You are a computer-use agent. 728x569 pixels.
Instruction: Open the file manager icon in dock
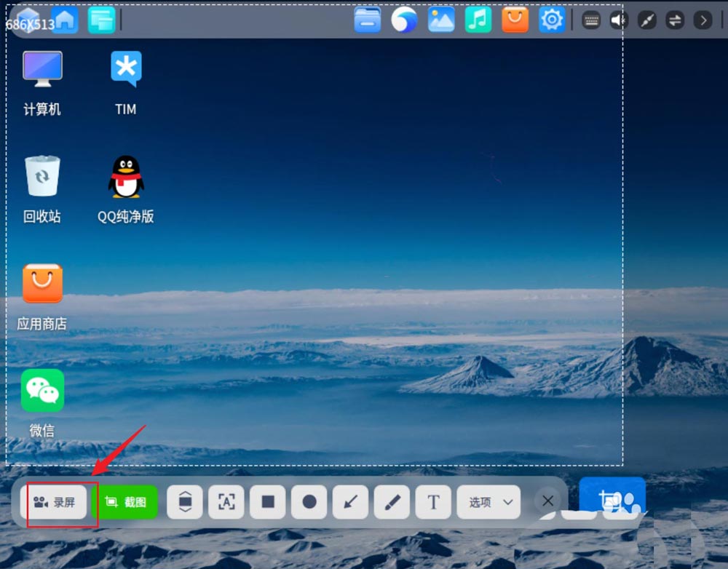[x=367, y=20]
